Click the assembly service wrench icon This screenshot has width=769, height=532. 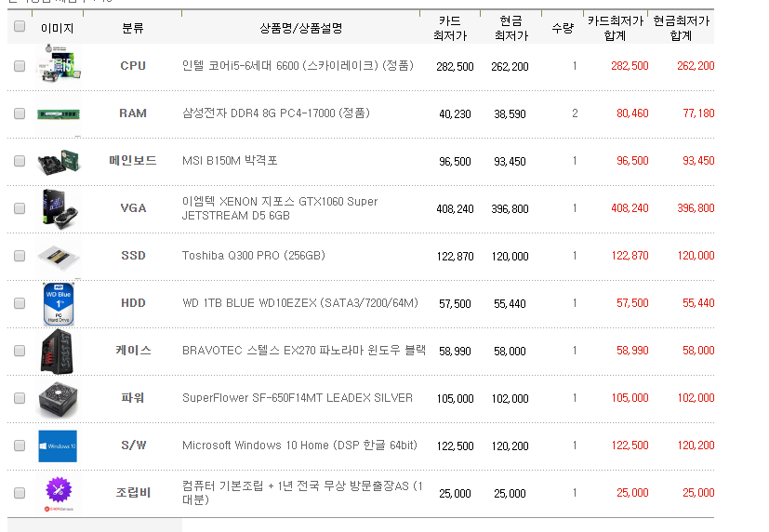(x=57, y=493)
